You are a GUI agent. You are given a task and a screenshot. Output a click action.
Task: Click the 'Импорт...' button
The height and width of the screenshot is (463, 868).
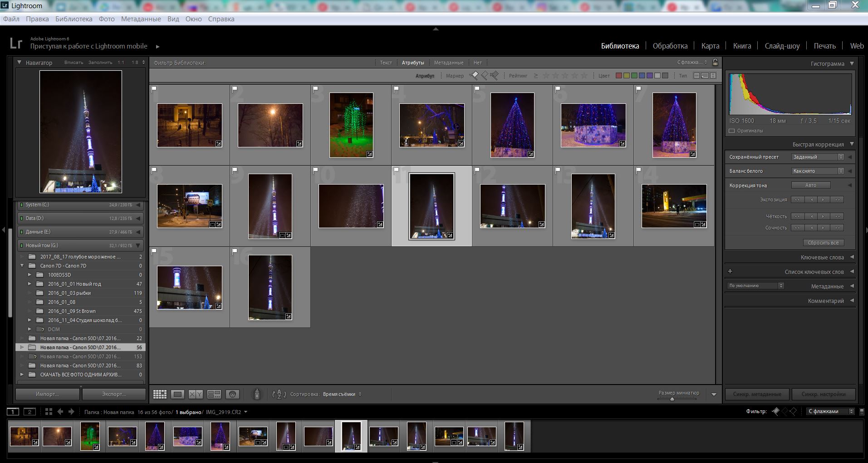coord(48,394)
